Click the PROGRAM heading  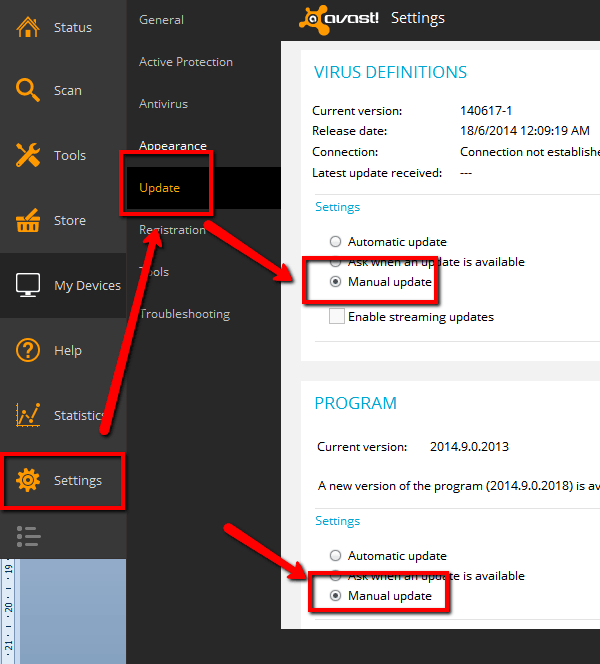tap(356, 403)
